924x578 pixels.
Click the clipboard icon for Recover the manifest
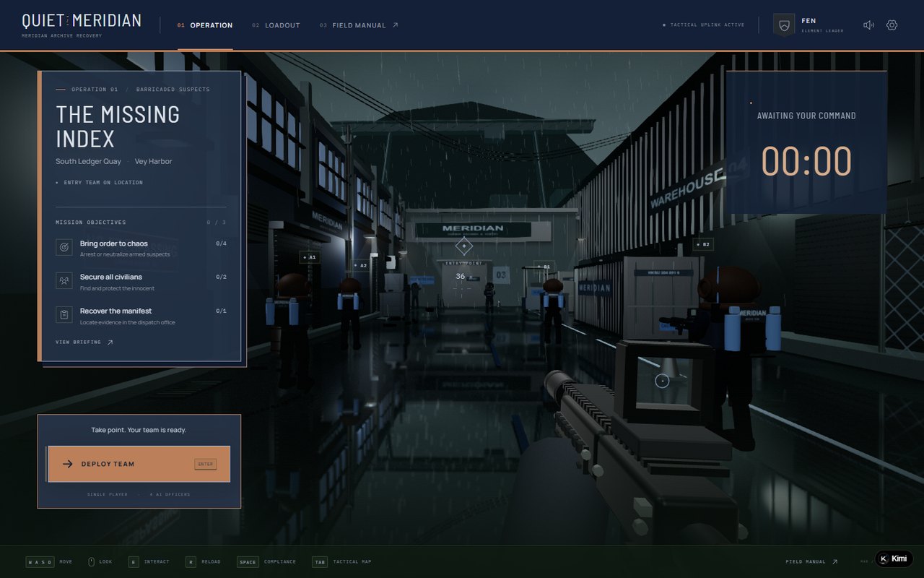coord(64,315)
